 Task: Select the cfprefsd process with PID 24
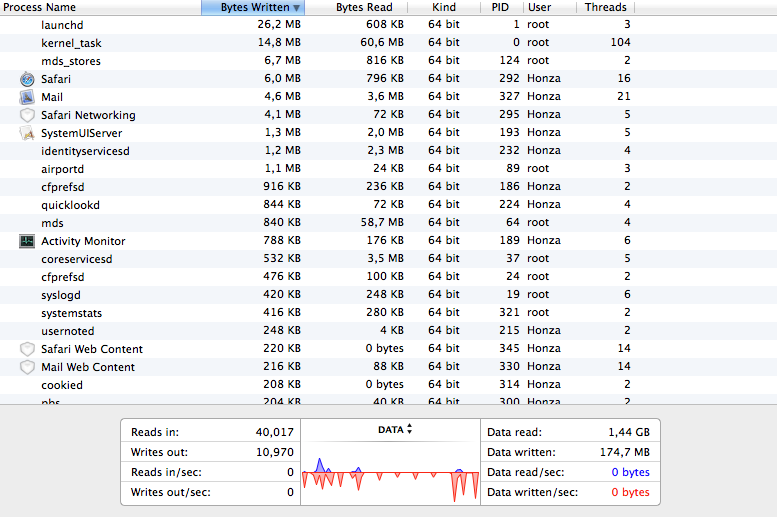pyautogui.click(x=63, y=277)
